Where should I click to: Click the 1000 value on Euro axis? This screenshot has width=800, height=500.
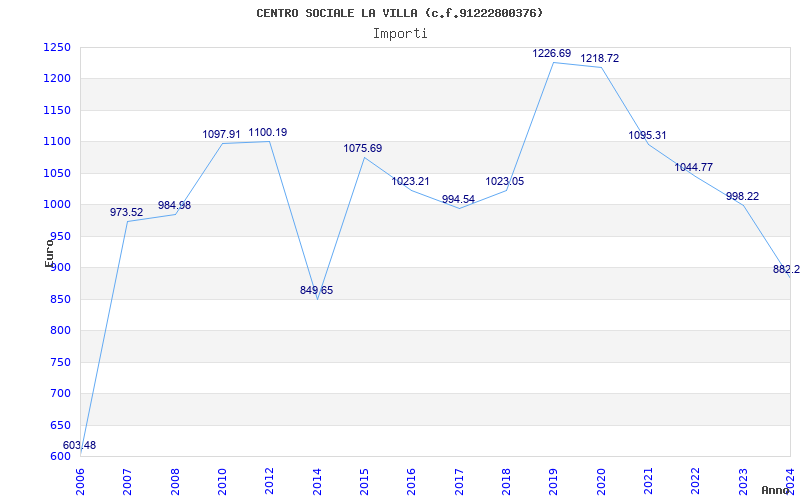(56, 205)
